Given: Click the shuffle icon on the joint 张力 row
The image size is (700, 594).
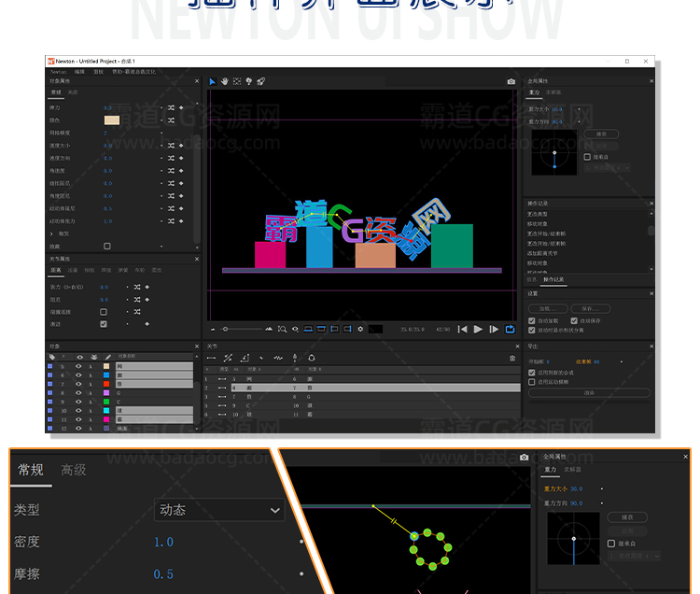Looking at the screenshot, I should coord(137,287).
